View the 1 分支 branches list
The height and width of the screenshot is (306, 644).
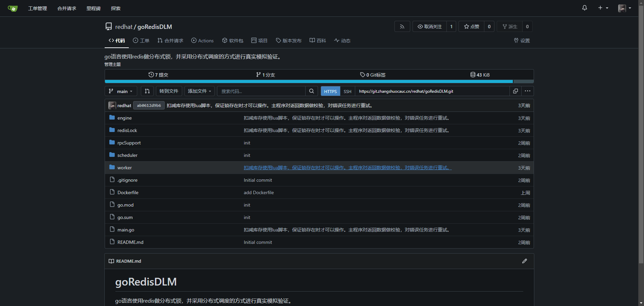(x=266, y=75)
